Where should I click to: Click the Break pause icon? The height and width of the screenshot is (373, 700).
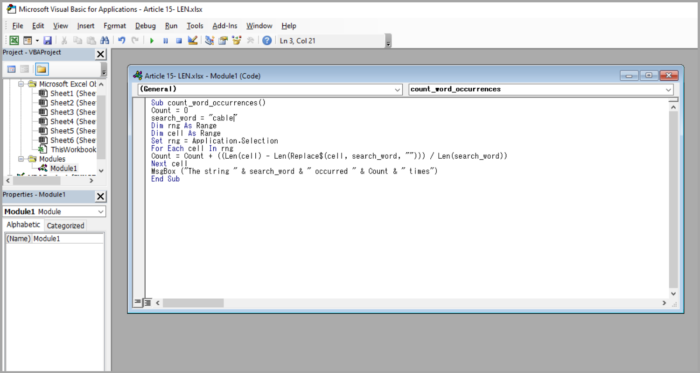click(165, 41)
